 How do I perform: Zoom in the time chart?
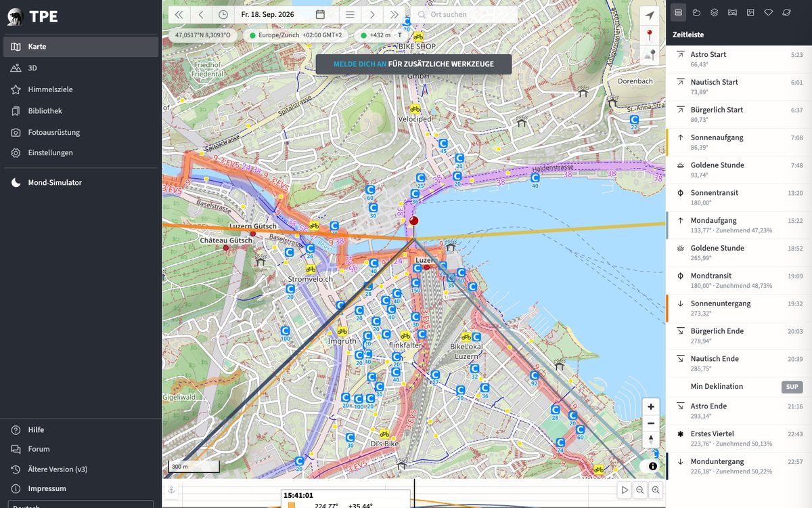[x=656, y=490]
